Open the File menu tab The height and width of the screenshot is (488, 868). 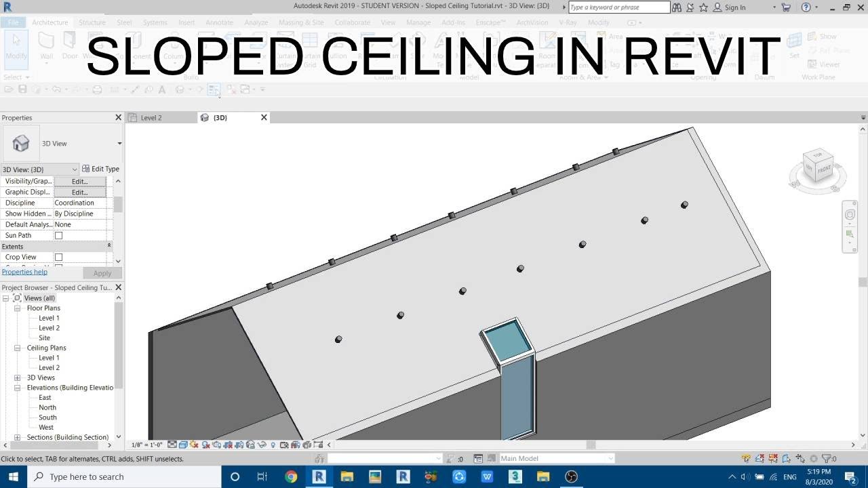(13, 22)
